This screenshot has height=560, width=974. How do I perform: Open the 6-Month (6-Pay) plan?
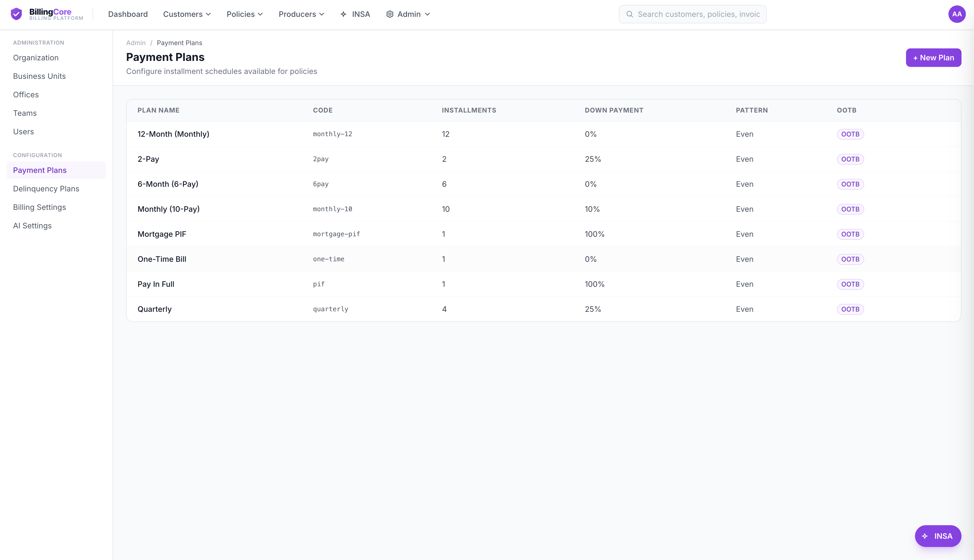pyautogui.click(x=544, y=184)
